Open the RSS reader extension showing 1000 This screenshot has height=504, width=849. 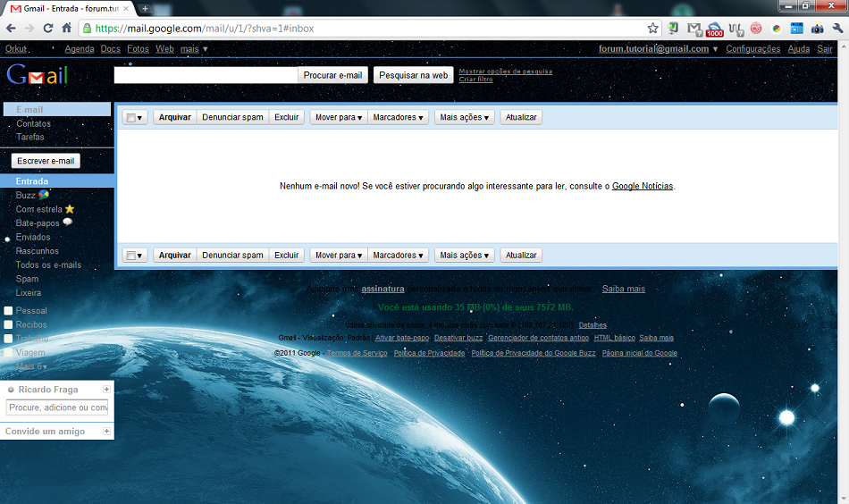click(715, 29)
